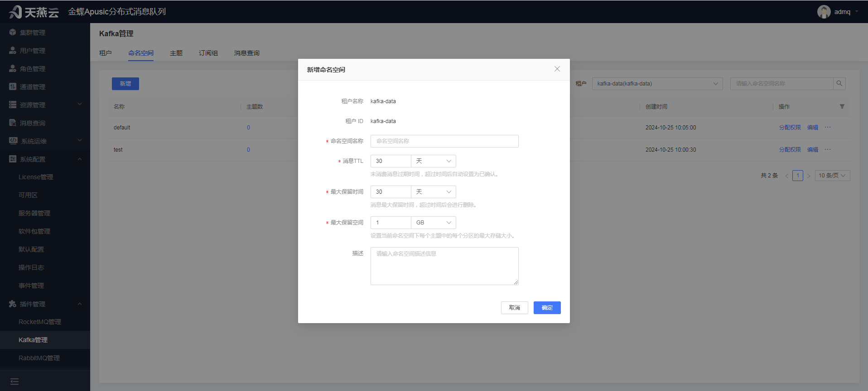The width and height of the screenshot is (868, 391).
Task: Open 默认配置 in sidebar
Action: click(x=45, y=249)
